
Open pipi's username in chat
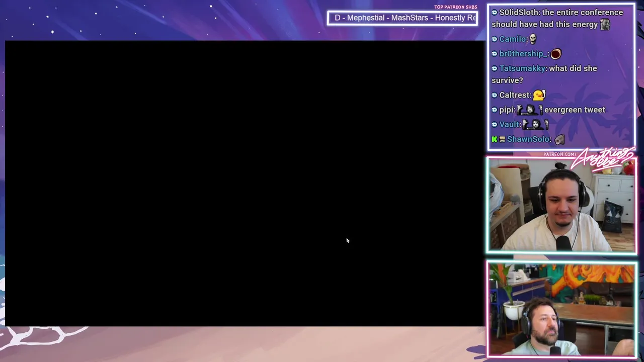click(507, 110)
